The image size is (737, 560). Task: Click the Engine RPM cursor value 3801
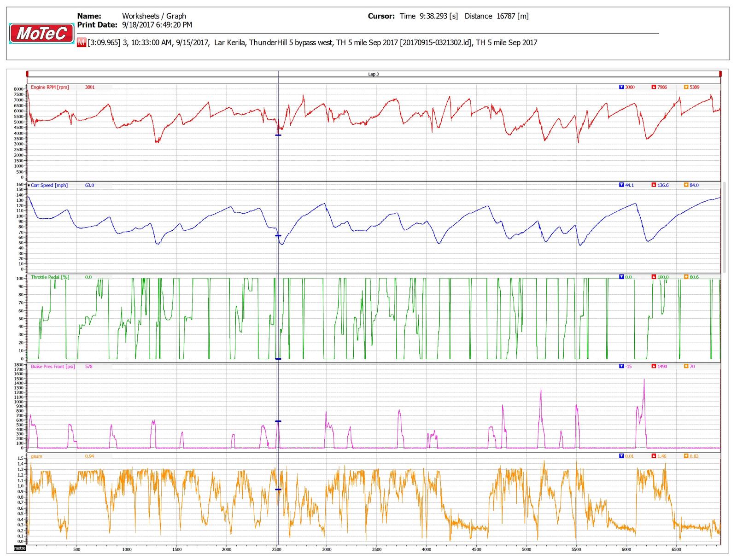90,87
